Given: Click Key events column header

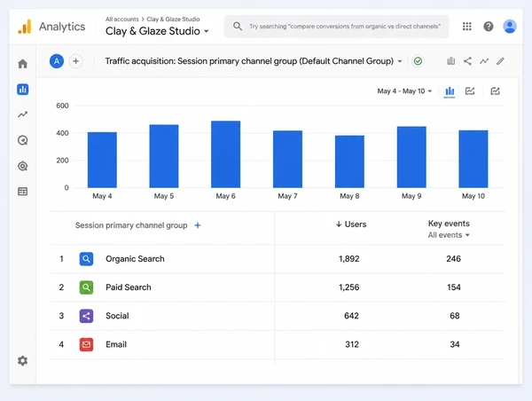Looking at the screenshot, I should [449, 224].
